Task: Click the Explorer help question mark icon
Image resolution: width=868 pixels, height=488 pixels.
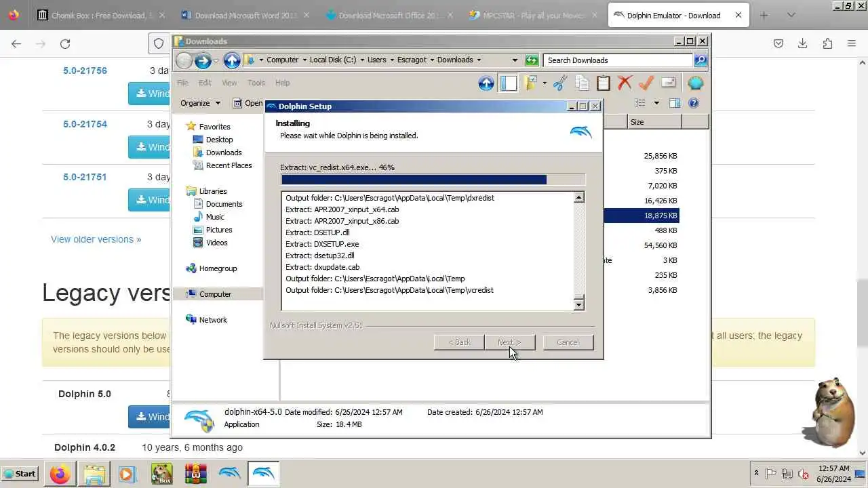Action: tap(693, 103)
